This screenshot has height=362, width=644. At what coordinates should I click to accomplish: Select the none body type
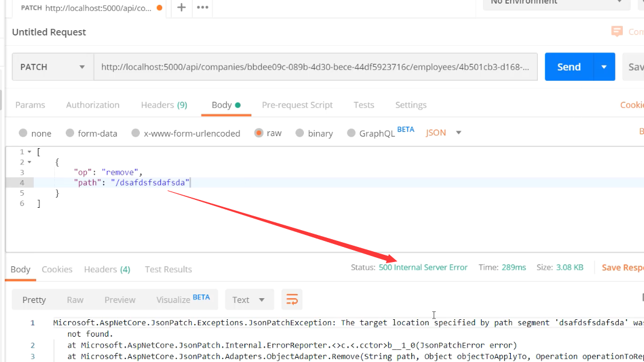pyautogui.click(x=23, y=133)
